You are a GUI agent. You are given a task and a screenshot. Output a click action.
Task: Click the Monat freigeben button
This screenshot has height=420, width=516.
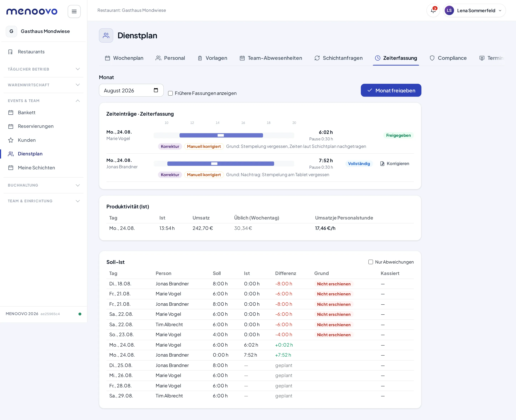391,90
